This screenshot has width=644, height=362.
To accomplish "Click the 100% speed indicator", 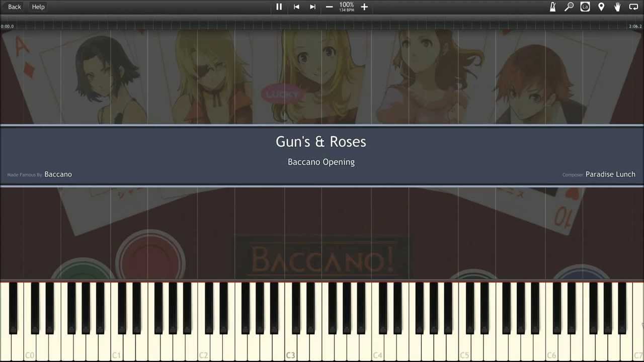I will point(347,5).
